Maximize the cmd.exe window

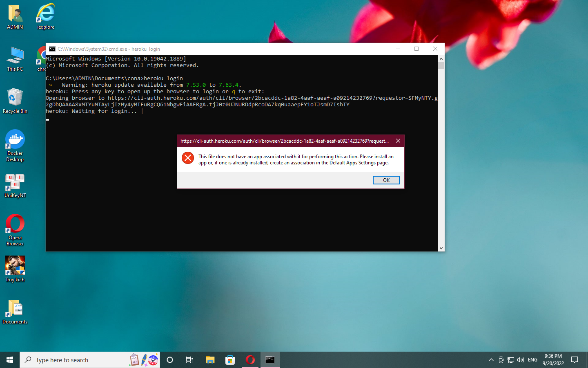pos(416,49)
